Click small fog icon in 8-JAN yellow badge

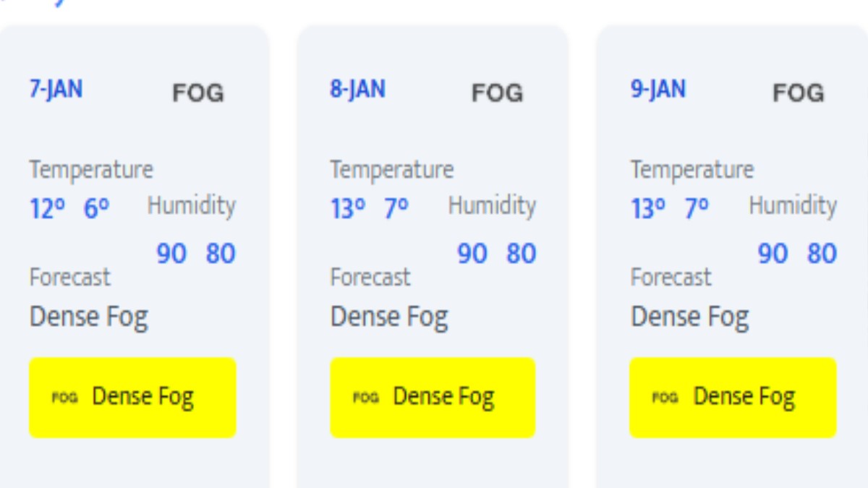365,397
